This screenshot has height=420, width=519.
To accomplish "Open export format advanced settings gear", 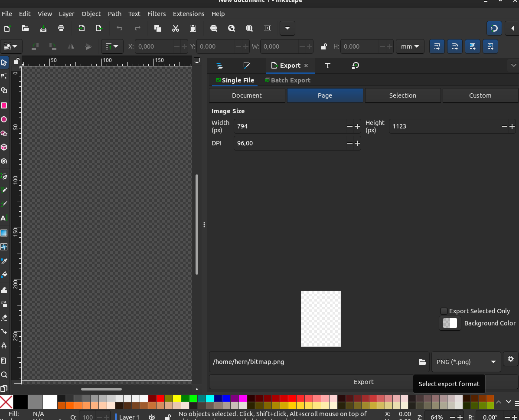I will tap(511, 359).
